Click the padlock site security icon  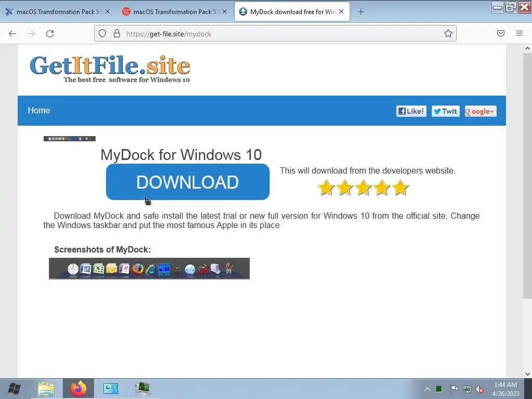pos(117,33)
